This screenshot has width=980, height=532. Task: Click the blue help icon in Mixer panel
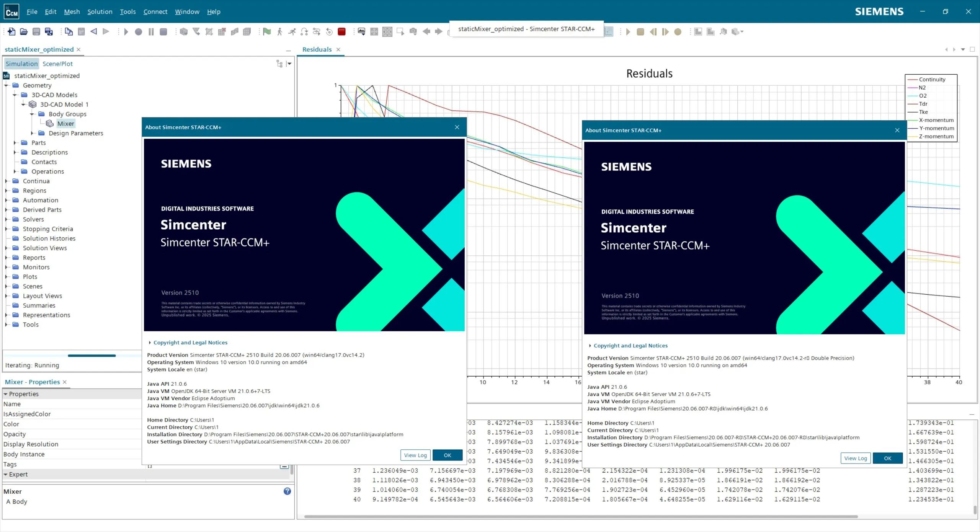point(287,491)
